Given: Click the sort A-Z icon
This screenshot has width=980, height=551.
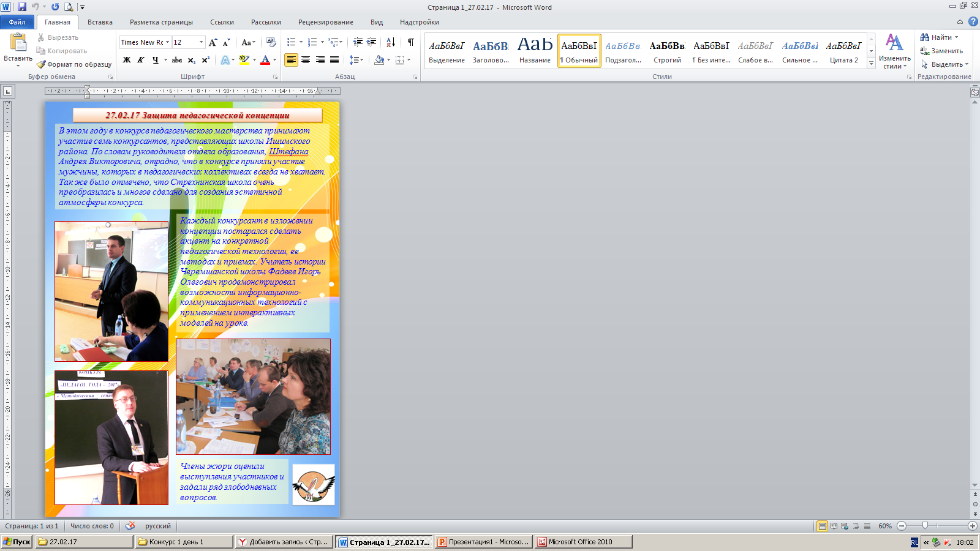Looking at the screenshot, I should click(390, 42).
